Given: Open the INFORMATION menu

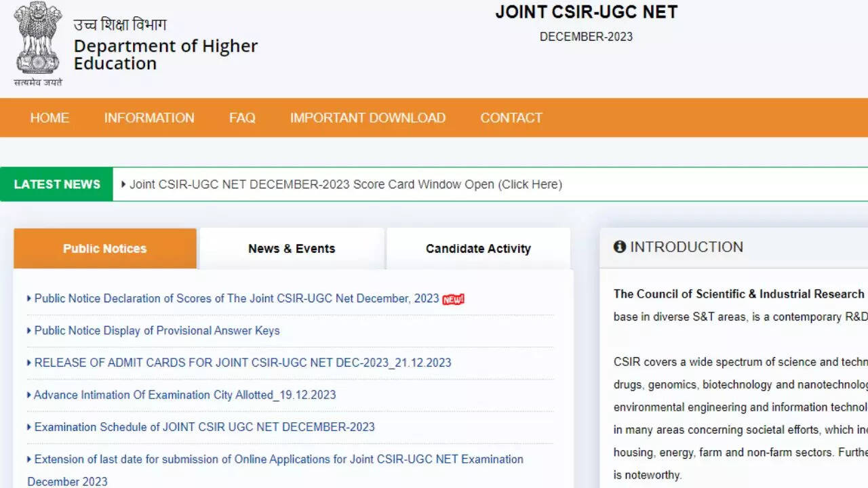Looking at the screenshot, I should pyautogui.click(x=149, y=118).
